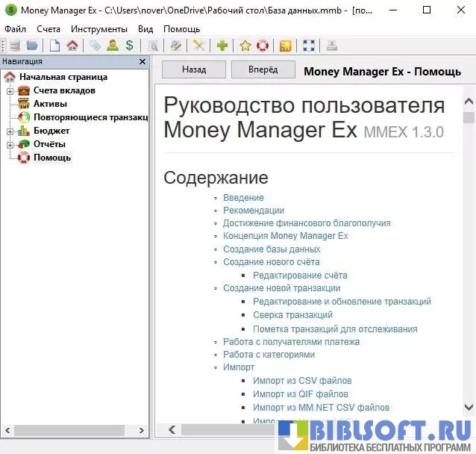This screenshot has width=476, height=454.
Task: Click the orange RSS news icon
Action: (x=285, y=46)
